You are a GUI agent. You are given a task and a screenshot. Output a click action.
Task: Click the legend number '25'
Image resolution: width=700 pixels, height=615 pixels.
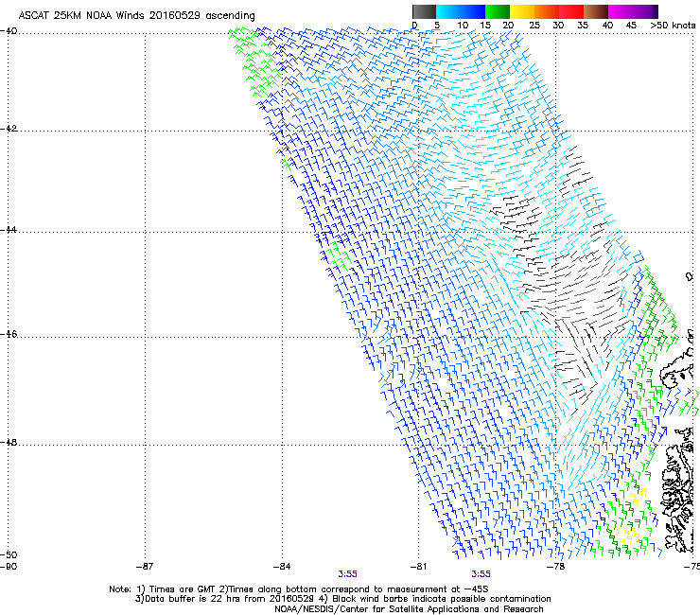(534, 25)
